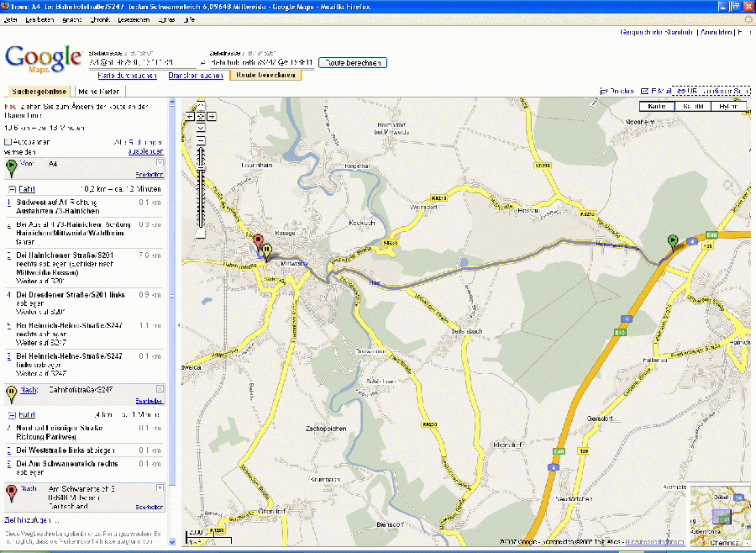756x553 pixels.
Task: Click the Anmelden link
Action: coord(716,32)
